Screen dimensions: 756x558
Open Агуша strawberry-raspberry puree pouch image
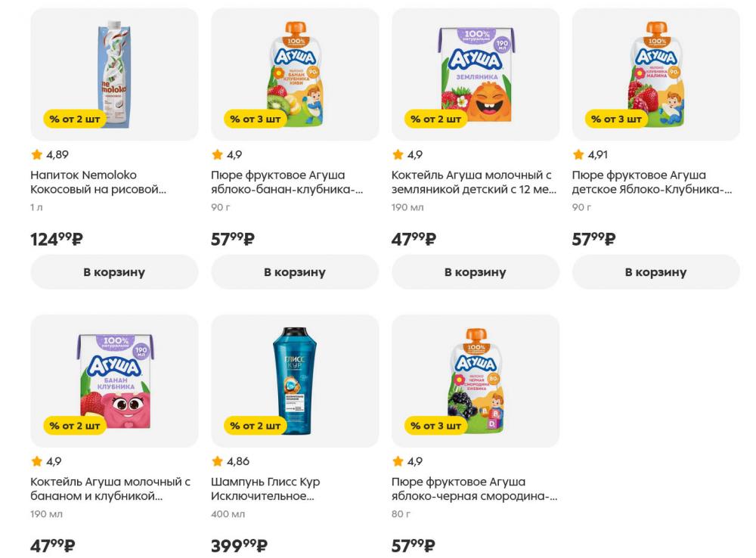pyautogui.click(x=655, y=73)
